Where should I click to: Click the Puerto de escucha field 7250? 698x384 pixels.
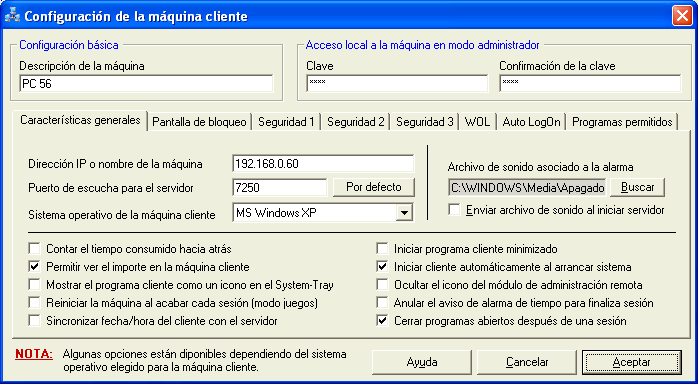tap(280, 187)
